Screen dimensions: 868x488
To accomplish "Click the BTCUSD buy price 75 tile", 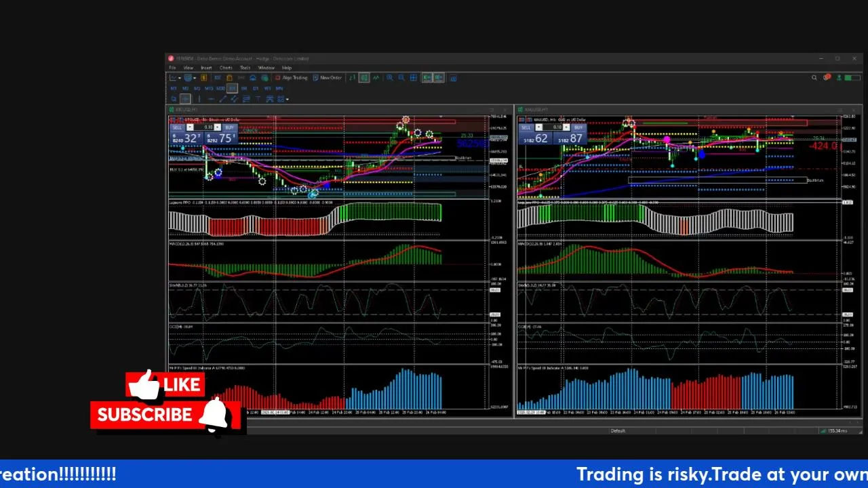I will pos(221,138).
